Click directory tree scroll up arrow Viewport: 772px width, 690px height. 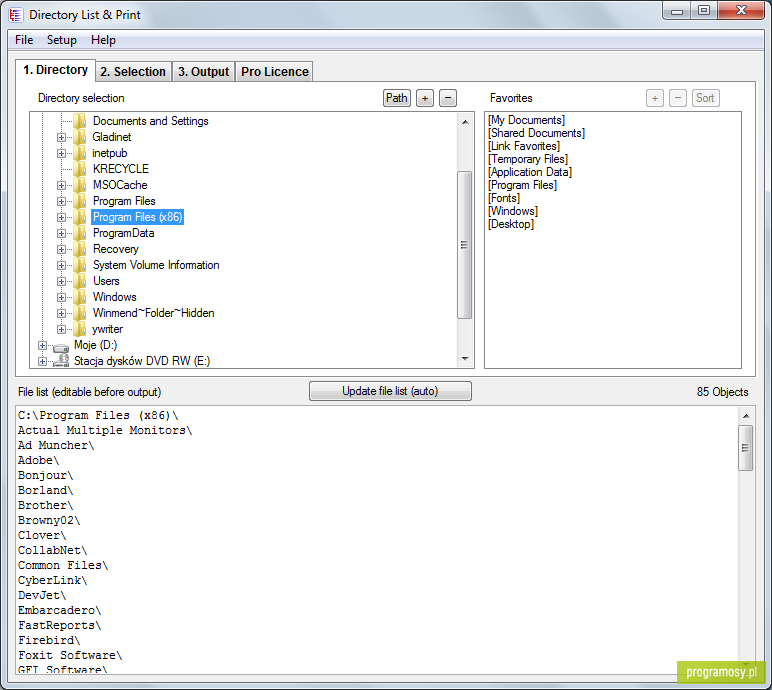(x=465, y=122)
